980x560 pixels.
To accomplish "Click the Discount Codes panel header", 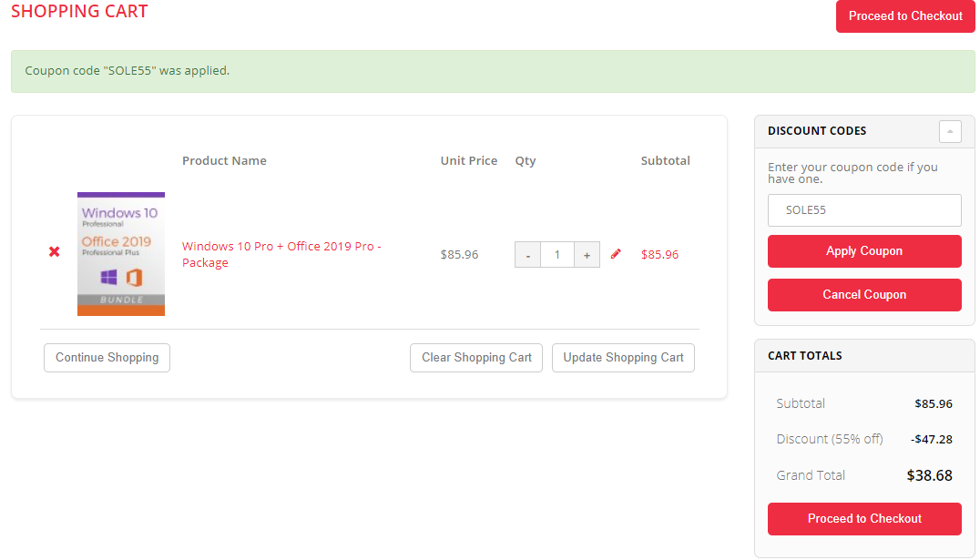I will pos(817,131).
